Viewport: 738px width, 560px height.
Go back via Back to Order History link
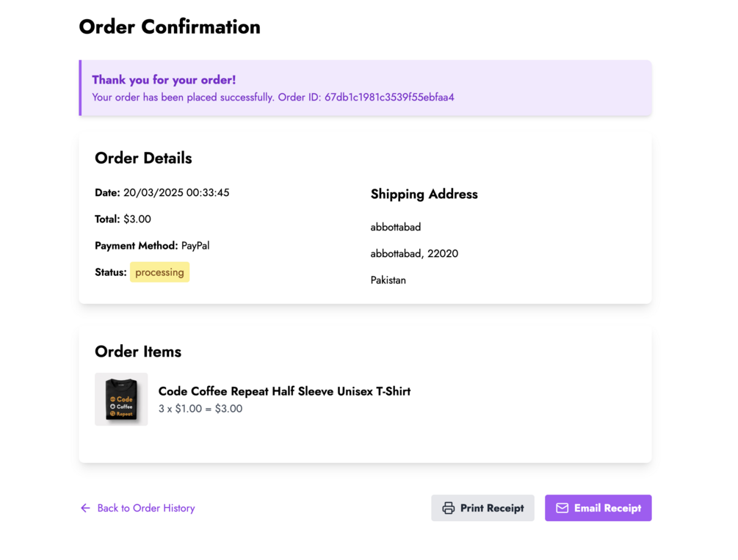[145, 508]
